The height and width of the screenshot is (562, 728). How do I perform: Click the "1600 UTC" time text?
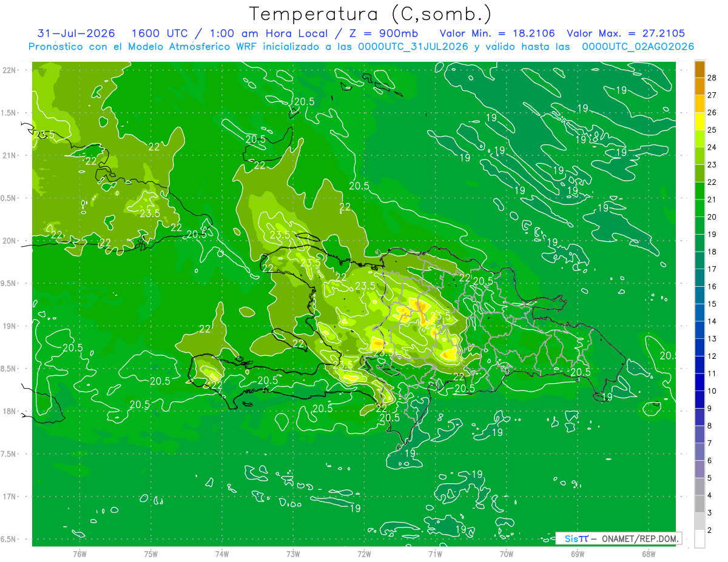click(x=161, y=33)
